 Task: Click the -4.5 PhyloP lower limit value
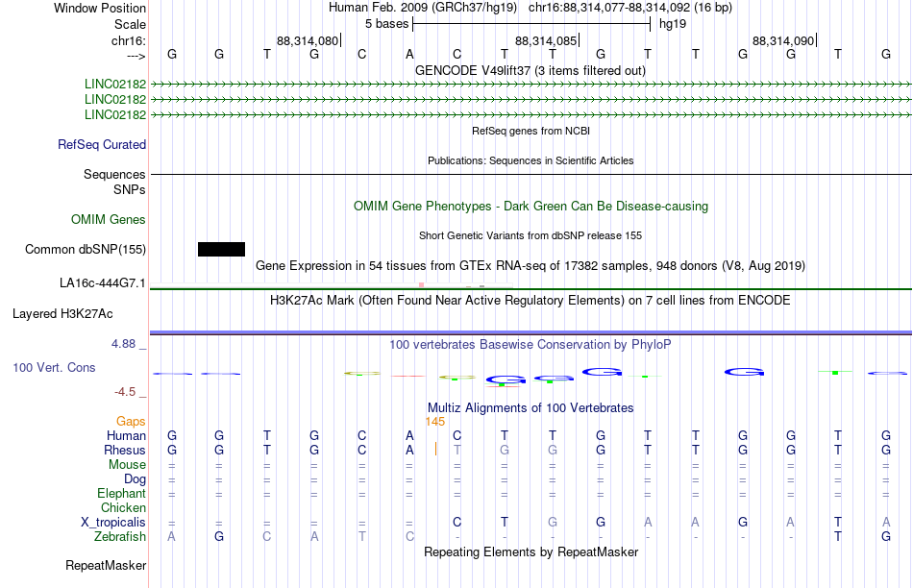(125, 392)
